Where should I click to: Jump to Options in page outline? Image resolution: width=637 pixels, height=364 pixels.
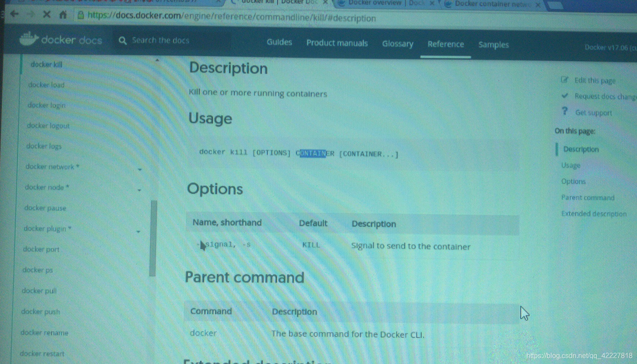[x=573, y=181]
